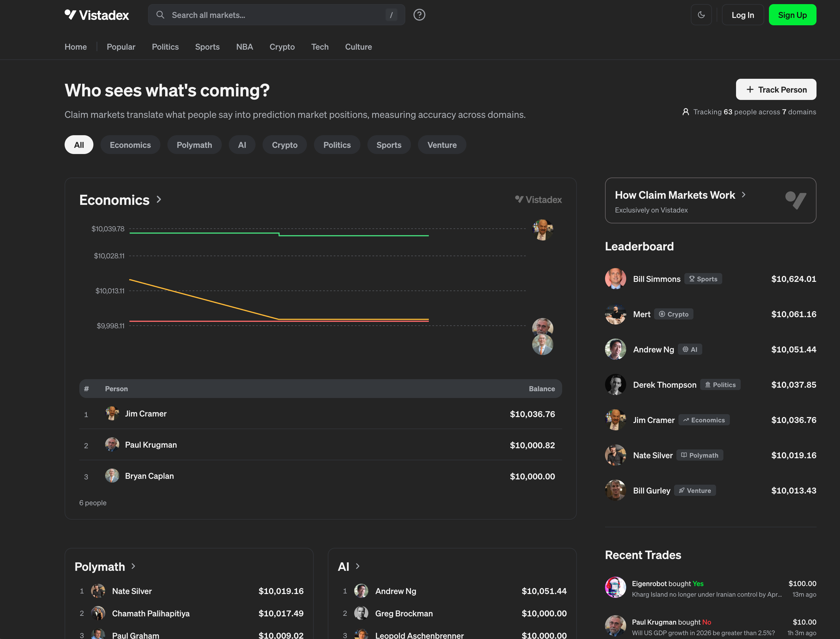Expand the Polymath section chevron
This screenshot has height=639, width=840.
click(x=133, y=566)
